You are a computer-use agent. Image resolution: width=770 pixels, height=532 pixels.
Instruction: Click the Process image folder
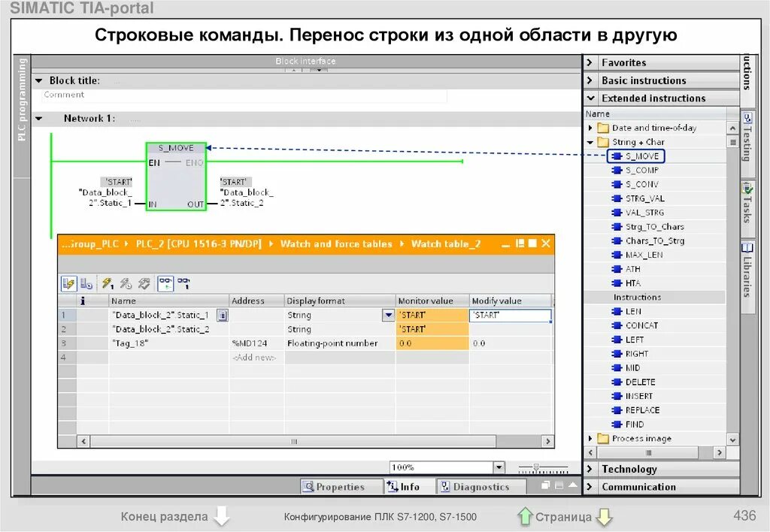pyautogui.click(x=635, y=439)
